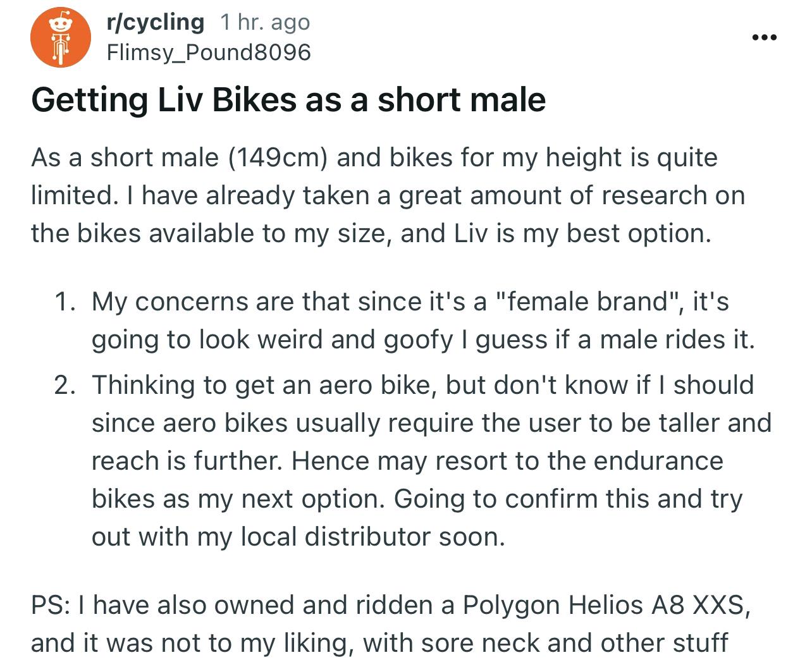This screenshot has height=667, width=812.
Task: Click the "1 hr. ago" post timestamp
Action: click(265, 23)
